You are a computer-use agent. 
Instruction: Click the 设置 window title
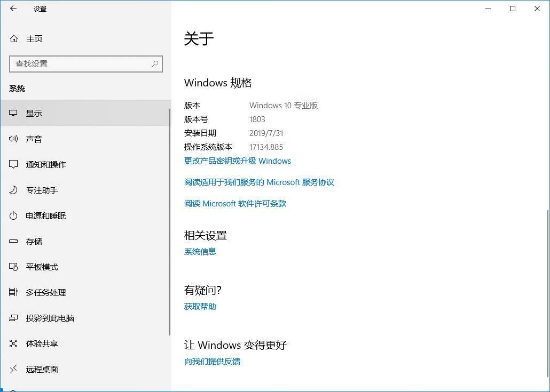[40, 9]
